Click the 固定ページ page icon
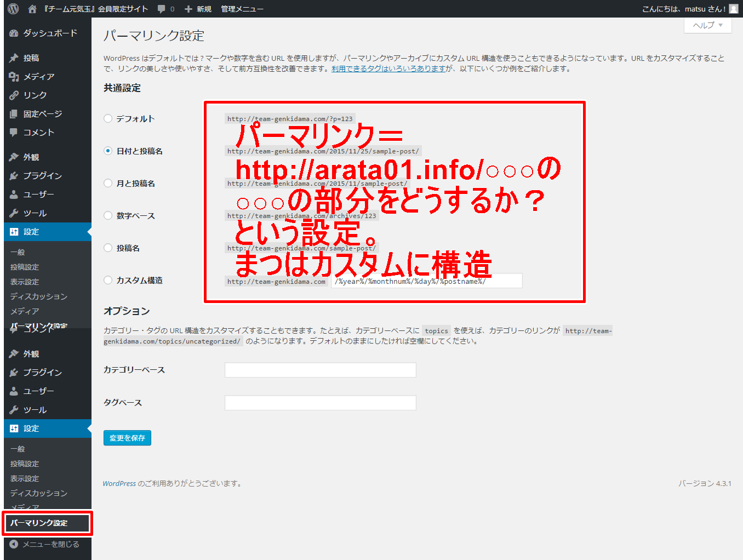This screenshot has width=743, height=560. click(x=14, y=114)
